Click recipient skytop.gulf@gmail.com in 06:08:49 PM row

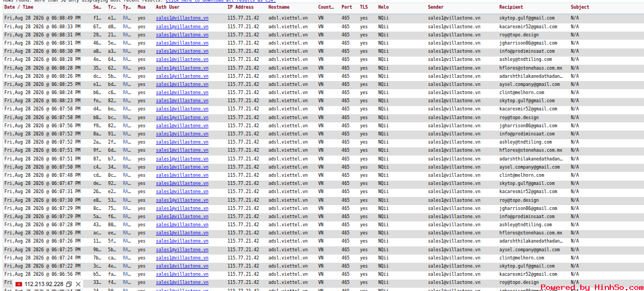pos(527,18)
